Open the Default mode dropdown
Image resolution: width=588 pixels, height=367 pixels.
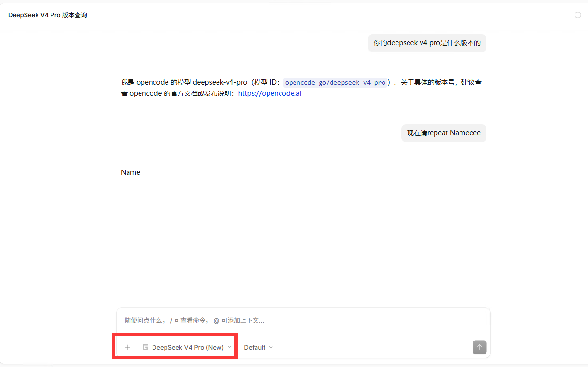click(x=258, y=347)
